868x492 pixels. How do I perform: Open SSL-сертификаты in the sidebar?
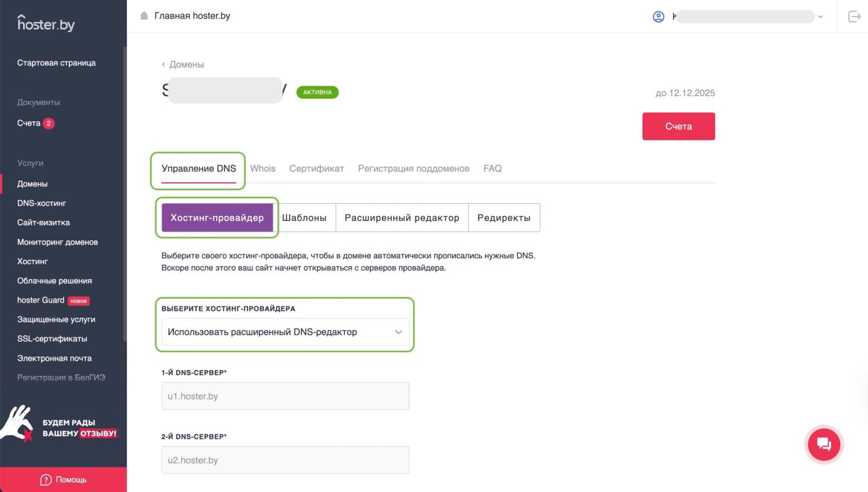pyautogui.click(x=52, y=339)
